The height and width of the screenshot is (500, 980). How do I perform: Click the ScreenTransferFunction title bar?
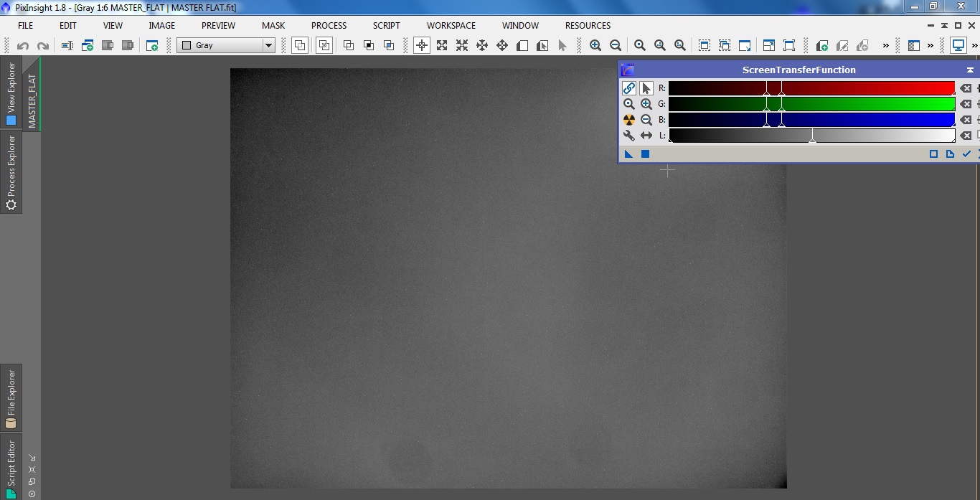tap(798, 70)
